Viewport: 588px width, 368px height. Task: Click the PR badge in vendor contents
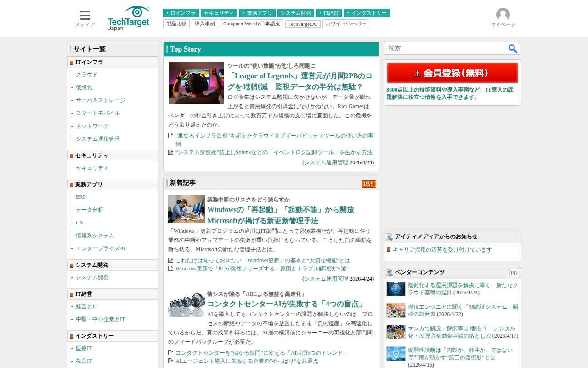tap(514, 273)
